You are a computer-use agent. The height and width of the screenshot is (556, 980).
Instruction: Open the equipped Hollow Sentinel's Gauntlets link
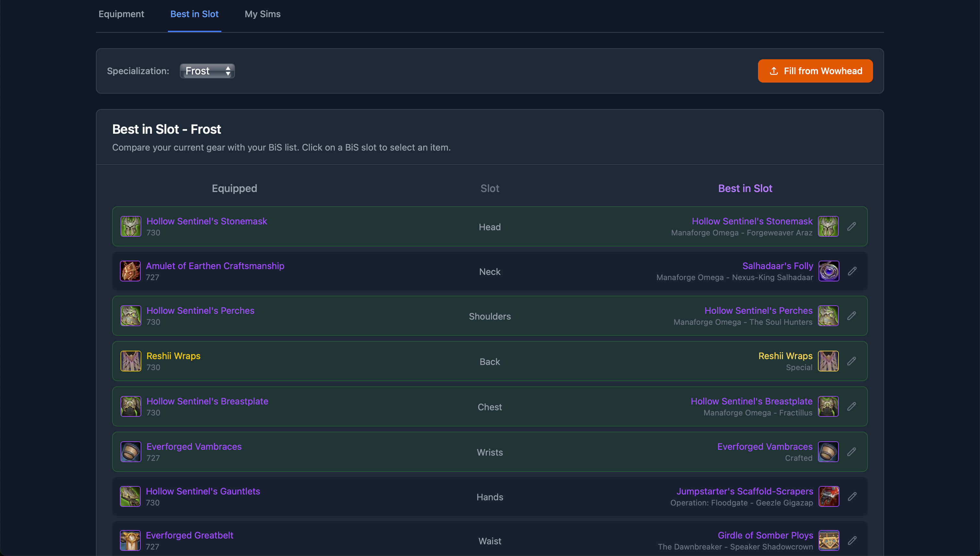point(203,491)
